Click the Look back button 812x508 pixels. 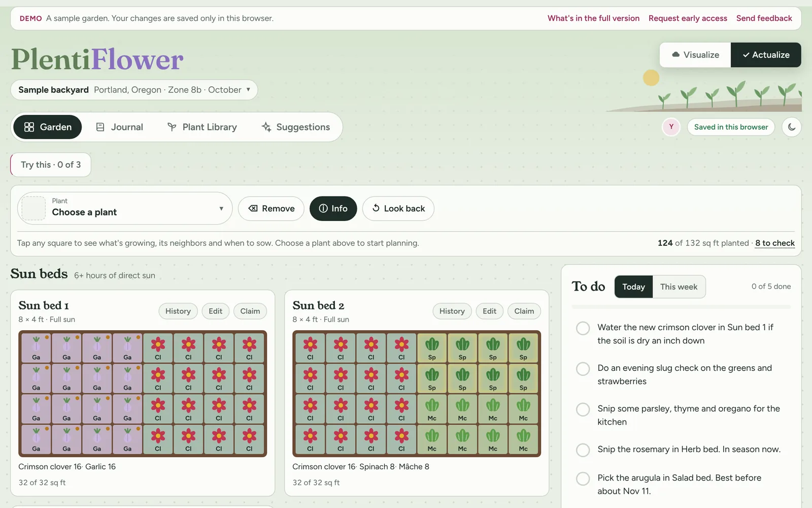point(398,209)
